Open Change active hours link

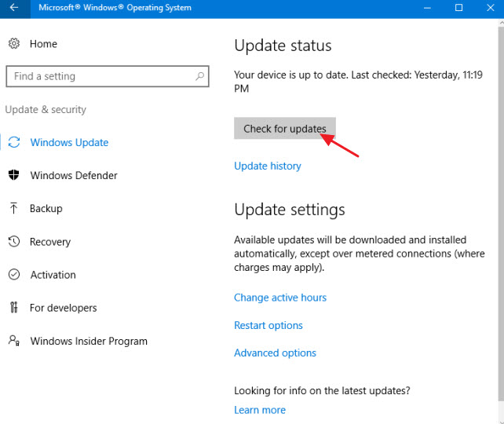coord(280,298)
